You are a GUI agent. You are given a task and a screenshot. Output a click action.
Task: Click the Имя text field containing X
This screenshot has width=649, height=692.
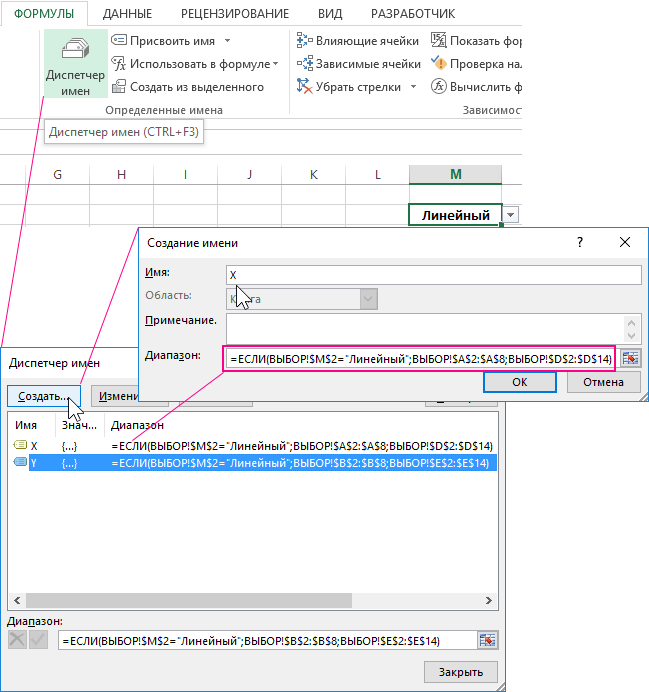[433, 275]
